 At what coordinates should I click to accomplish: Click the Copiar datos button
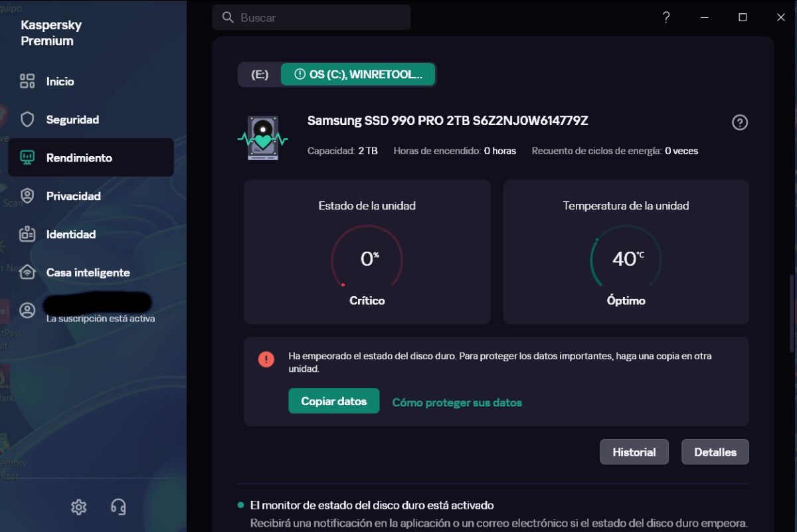(333, 401)
